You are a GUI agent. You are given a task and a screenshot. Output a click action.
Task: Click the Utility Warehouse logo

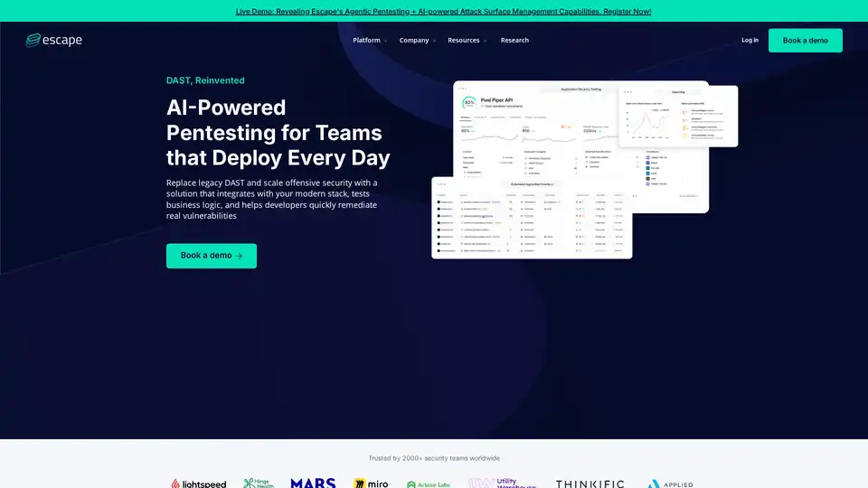(502, 483)
